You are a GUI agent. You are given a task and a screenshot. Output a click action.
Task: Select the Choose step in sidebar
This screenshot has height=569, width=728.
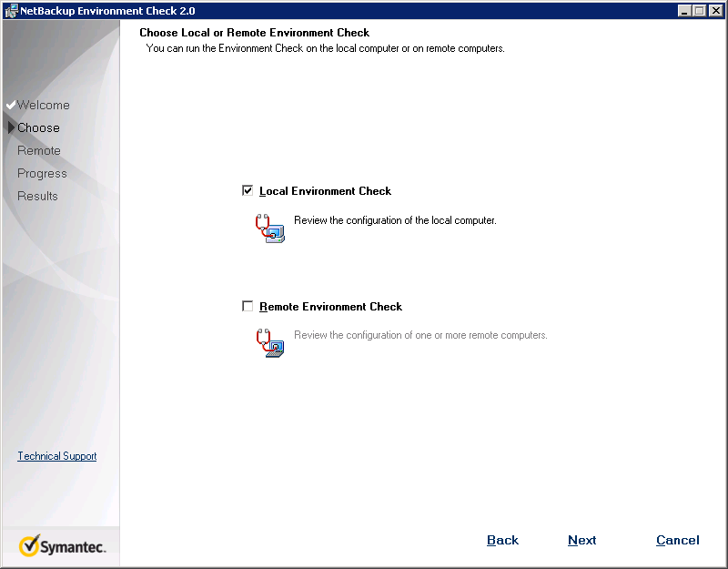[38, 127]
